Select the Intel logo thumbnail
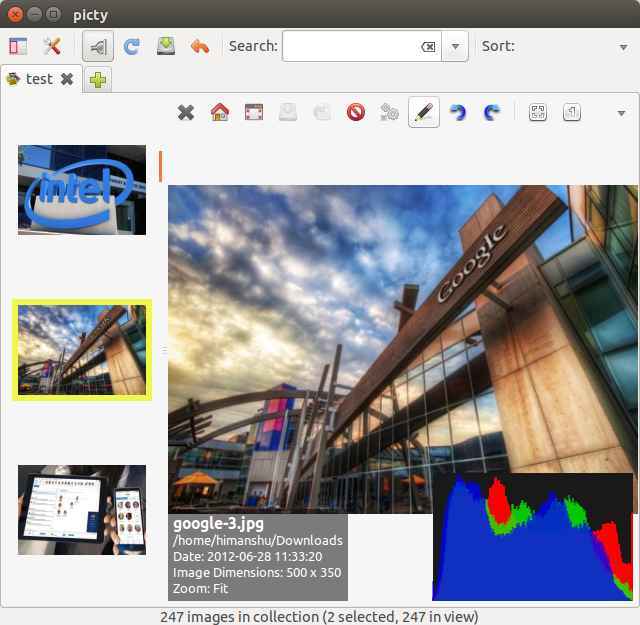Screen dimensions: 640x625 click(x=82, y=190)
